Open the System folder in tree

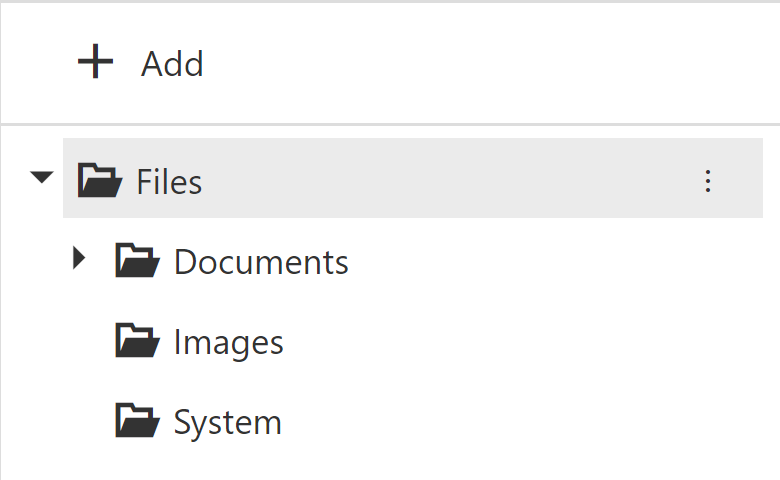pos(228,423)
